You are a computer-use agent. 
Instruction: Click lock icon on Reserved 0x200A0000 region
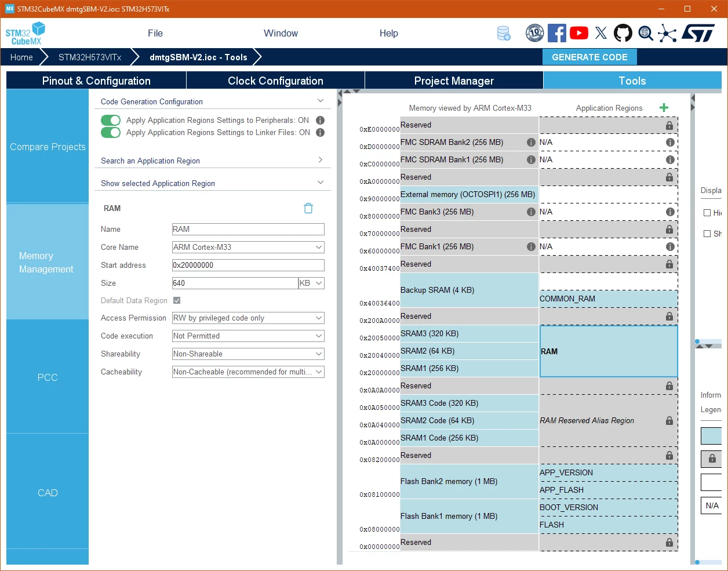(x=669, y=316)
